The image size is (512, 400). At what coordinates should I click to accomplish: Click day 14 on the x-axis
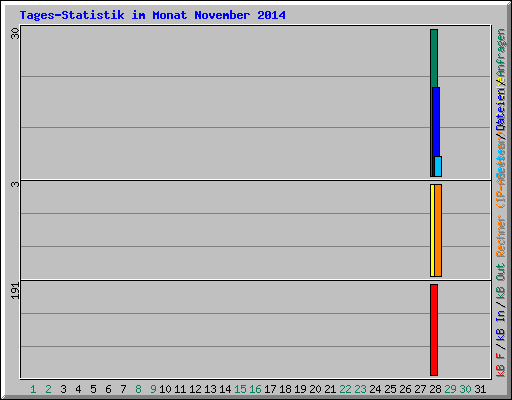coord(225,389)
